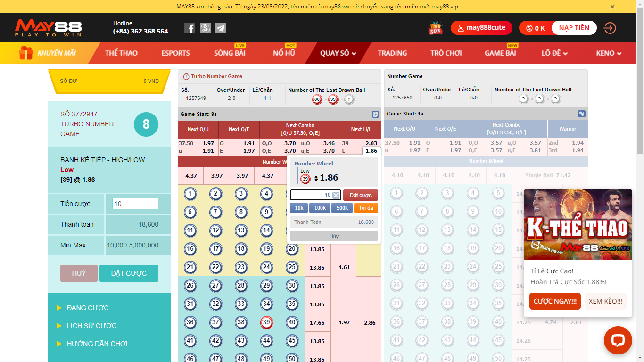Open the Telegram contact icon

coord(221,28)
